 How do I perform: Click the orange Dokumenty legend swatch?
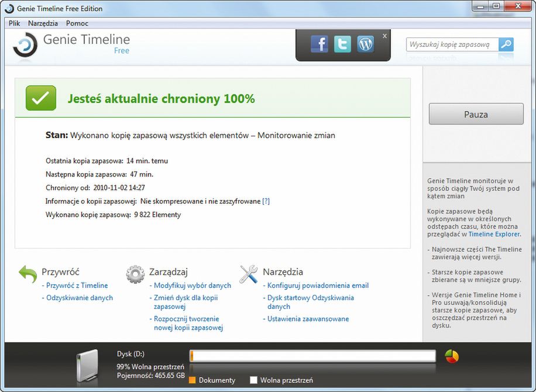[192, 380]
